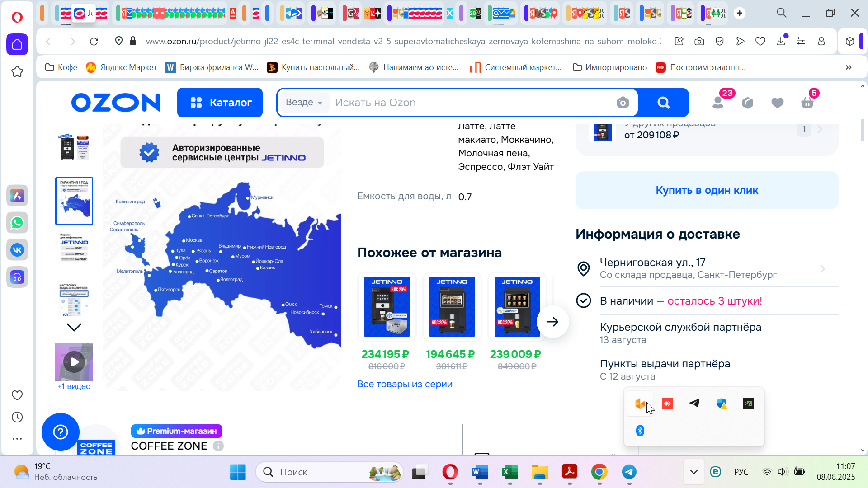The height and width of the screenshot is (488, 868).
Task: Switch РУС keyboard language in taskbar
Action: click(741, 472)
